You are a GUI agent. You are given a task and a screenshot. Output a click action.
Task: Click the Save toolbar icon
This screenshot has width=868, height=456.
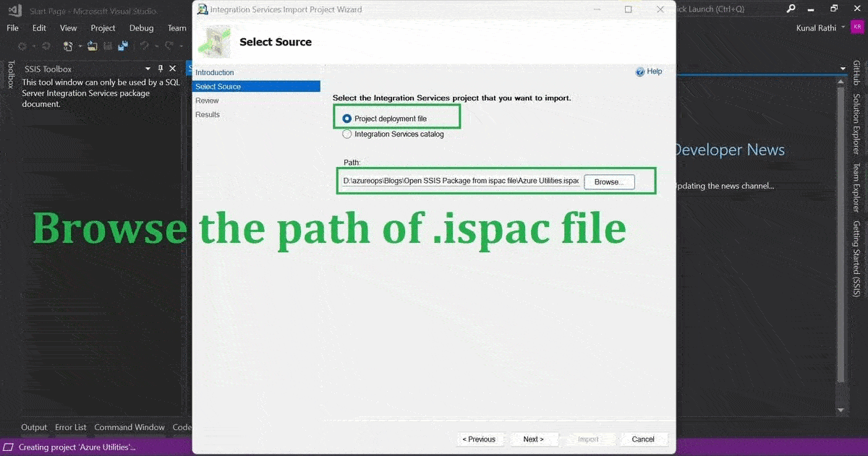point(108,46)
